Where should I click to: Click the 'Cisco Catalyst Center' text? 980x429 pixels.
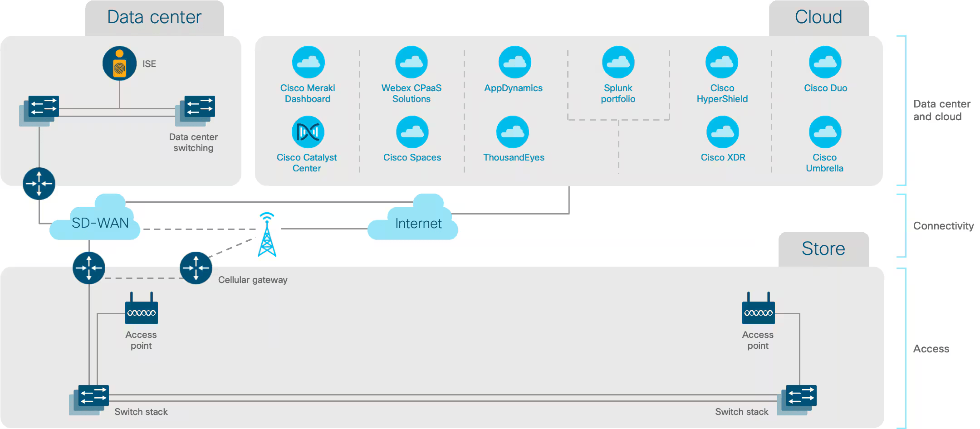307,163
